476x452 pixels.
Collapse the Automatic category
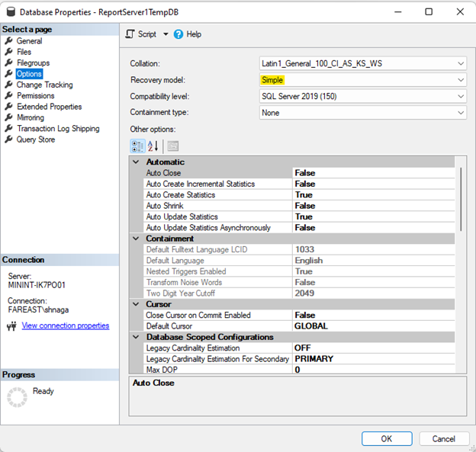tap(136, 162)
